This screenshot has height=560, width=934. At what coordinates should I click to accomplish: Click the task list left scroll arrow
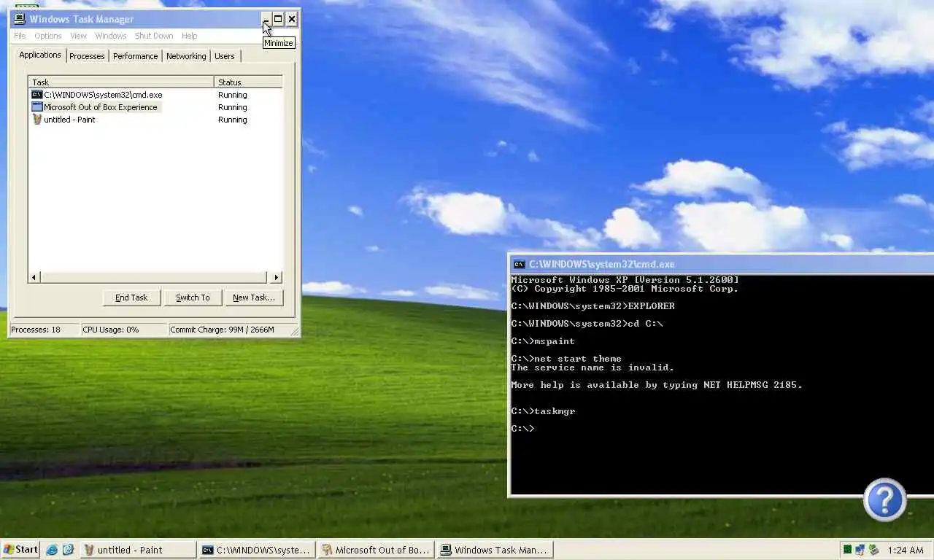pos(34,277)
